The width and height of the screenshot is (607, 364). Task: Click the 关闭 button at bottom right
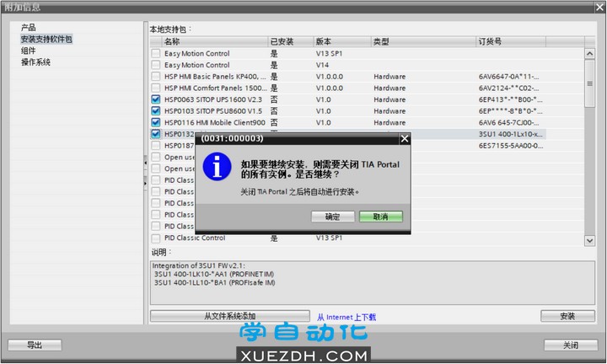tap(571, 345)
